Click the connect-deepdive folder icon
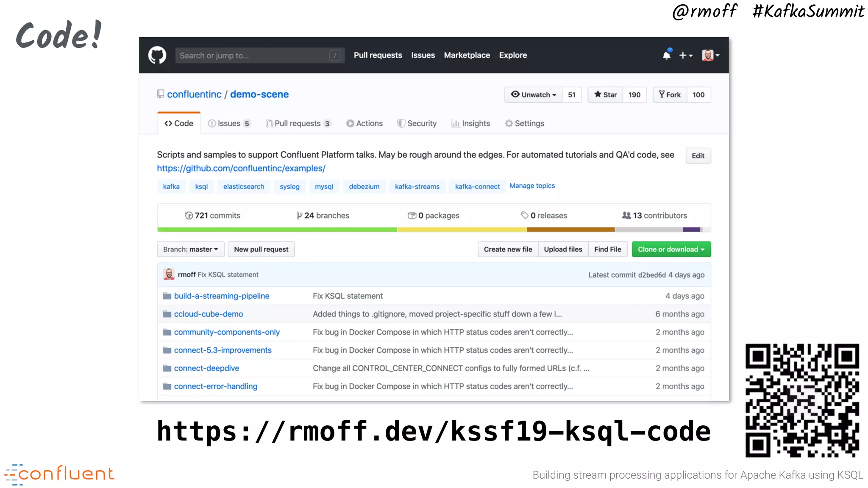 167,369
